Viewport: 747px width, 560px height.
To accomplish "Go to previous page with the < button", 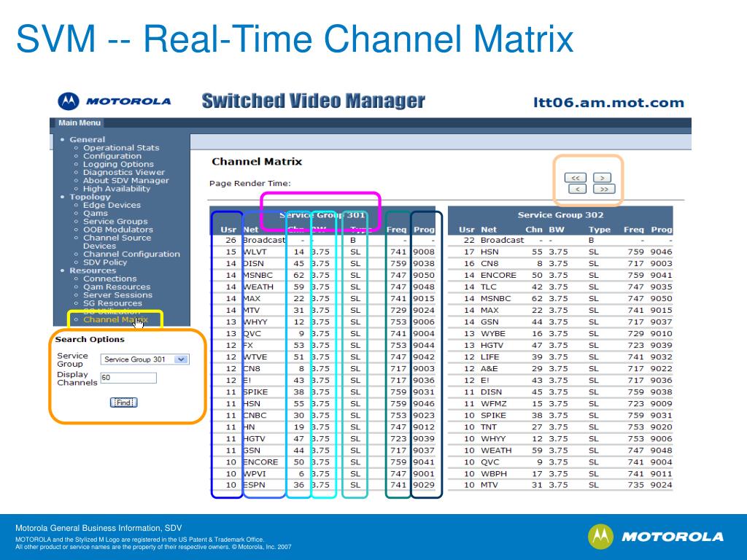I will pos(578,189).
